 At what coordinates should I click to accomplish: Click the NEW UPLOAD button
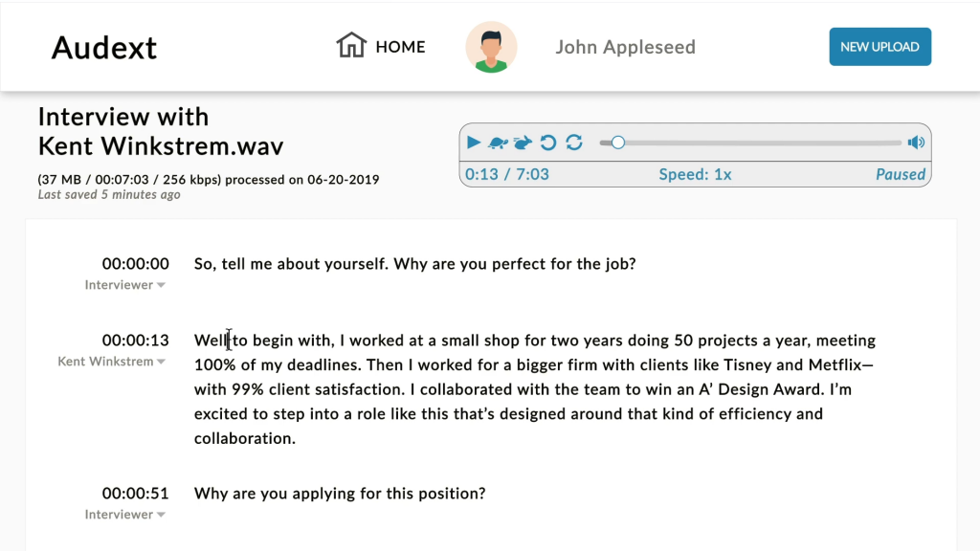click(x=880, y=47)
